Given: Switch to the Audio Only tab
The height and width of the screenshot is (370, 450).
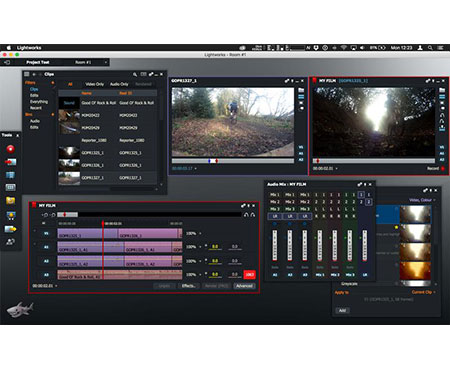Looking at the screenshot, I should tap(119, 84).
